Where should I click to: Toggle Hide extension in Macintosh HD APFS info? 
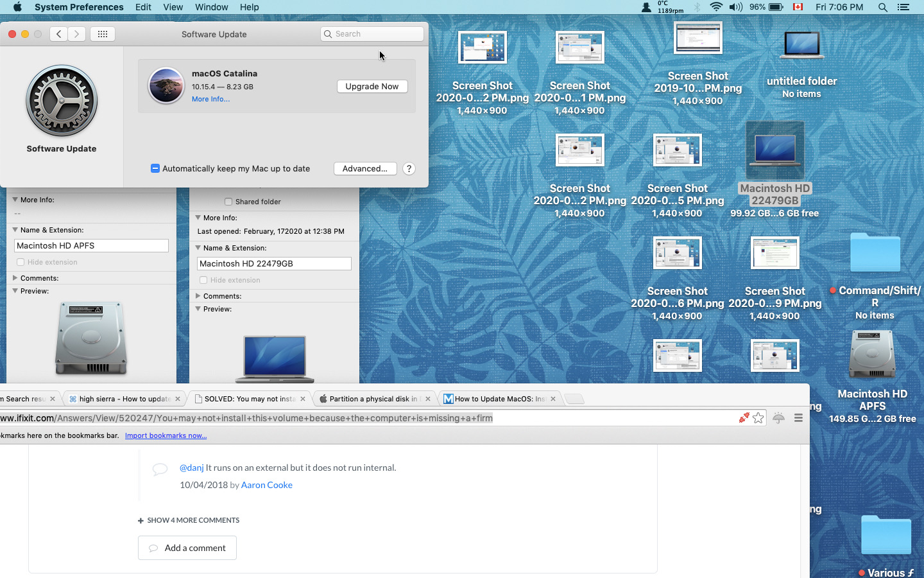point(21,262)
